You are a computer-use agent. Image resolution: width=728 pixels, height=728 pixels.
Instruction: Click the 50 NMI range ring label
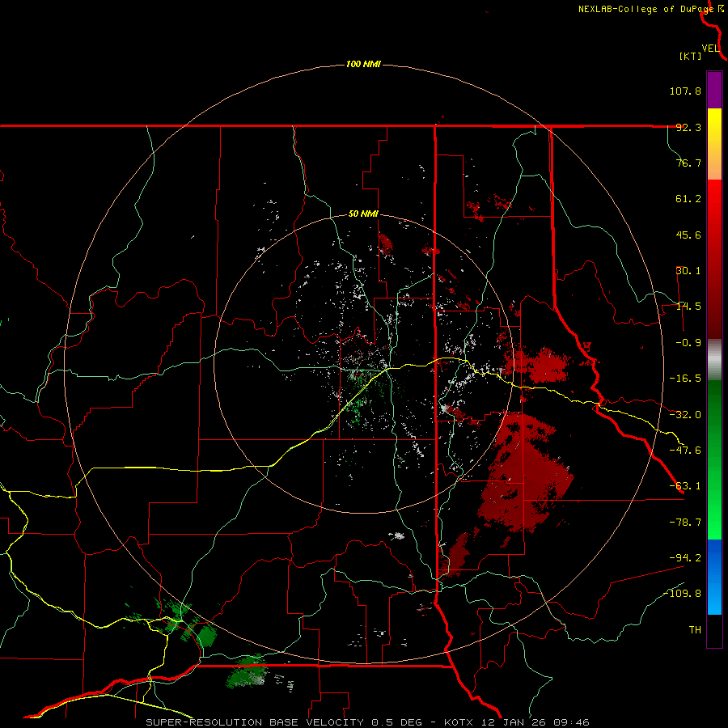point(363,214)
